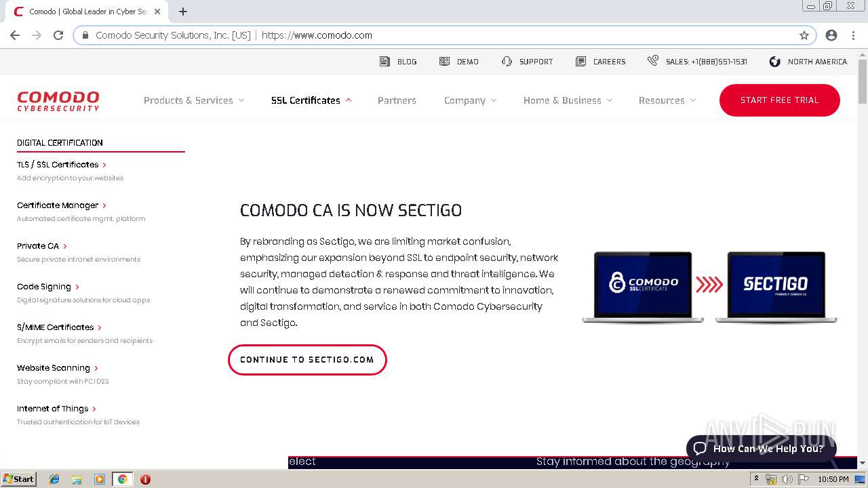Expand the Resources dropdown

[x=667, y=100]
